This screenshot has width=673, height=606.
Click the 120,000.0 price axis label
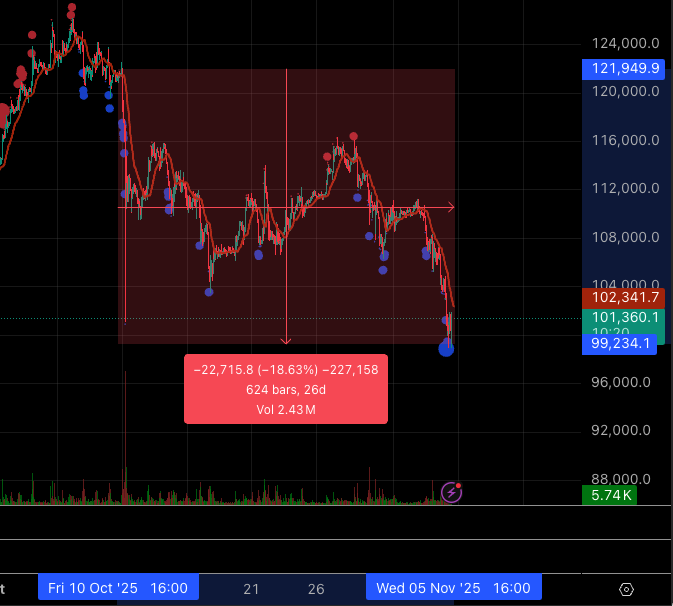tap(625, 91)
